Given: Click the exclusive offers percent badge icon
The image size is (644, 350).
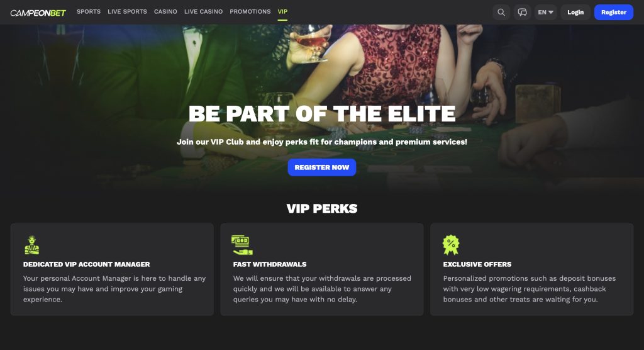Looking at the screenshot, I should pos(451,245).
